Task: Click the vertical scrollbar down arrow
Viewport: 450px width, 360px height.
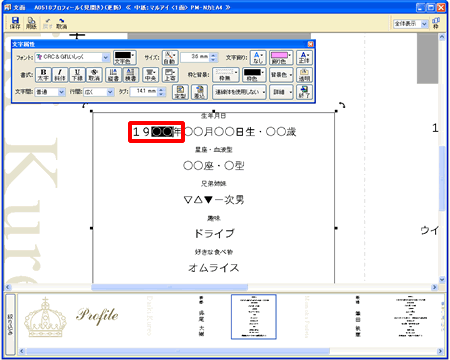Action: pyautogui.click(x=442, y=279)
